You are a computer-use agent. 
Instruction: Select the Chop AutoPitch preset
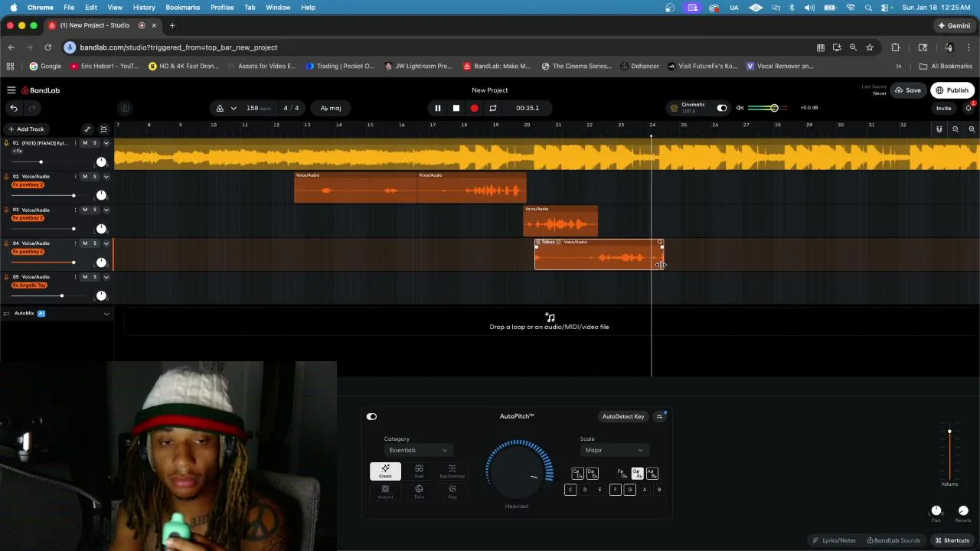(452, 491)
